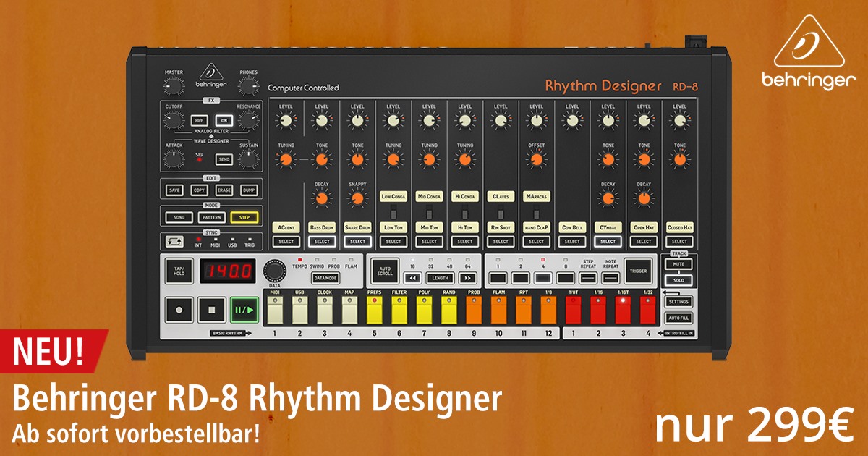This screenshot has height=456, width=868.
Task: Flip the Maracas / Hand Clap switch
Action: (536, 212)
